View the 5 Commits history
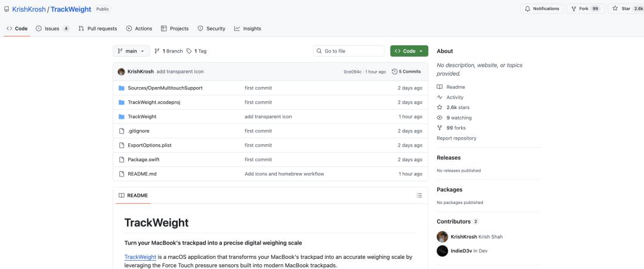This screenshot has height=269, width=644. coord(406,72)
